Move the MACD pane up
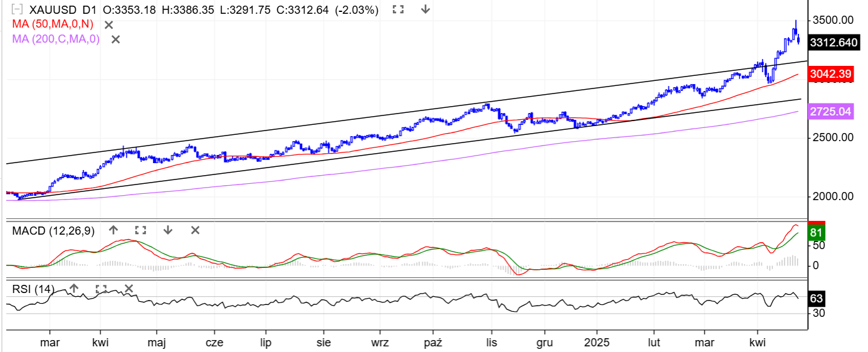Viewport: 868px width, 352px height. pyautogui.click(x=113, y=230)
